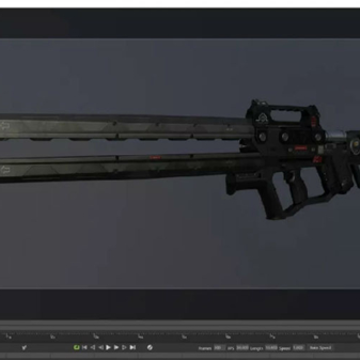Click the Frames value field
Image resolution: width=360 pixels, height=360 pixels.
219,348
